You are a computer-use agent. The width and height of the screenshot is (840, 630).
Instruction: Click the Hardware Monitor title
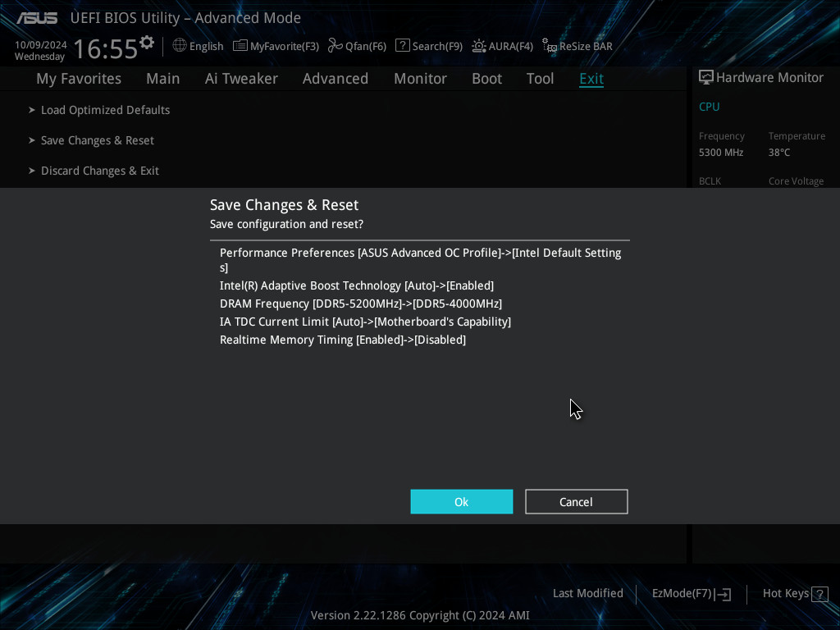click(x=769, y=78)
